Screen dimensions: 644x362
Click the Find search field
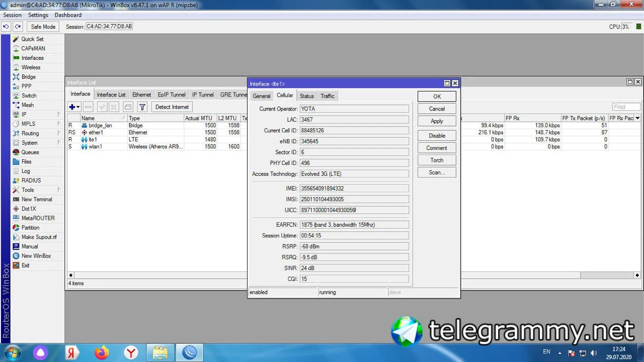626,107
